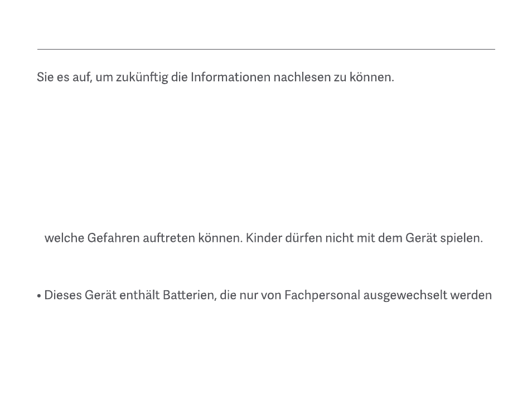Click the word "Sie" starting the first line
Image resolution: width=532 pixels, height=405 pixels.
click(45, 77)
